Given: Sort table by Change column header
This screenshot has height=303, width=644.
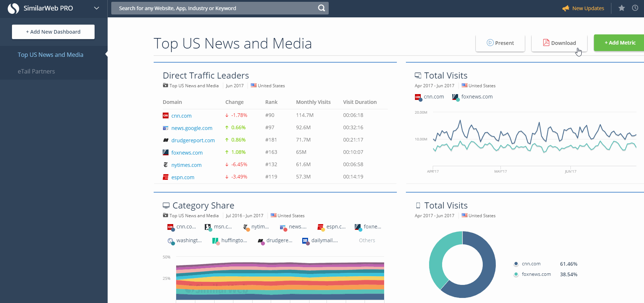Looking at the screenshot, I should click(x=234, y=102).
